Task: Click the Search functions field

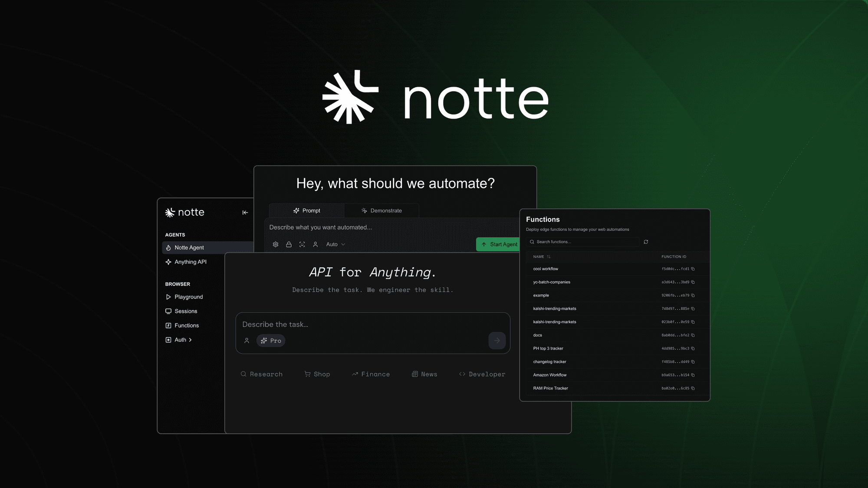Action: pos(583,242)
